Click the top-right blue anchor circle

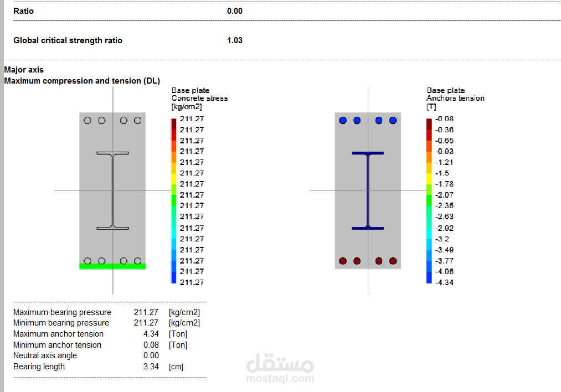pos(393,121)
